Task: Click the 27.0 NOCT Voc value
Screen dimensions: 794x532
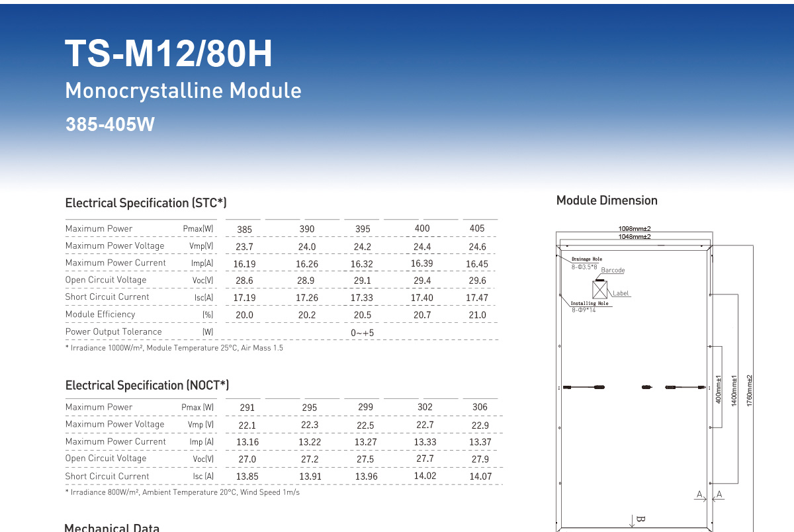Action: coord(246,459)
